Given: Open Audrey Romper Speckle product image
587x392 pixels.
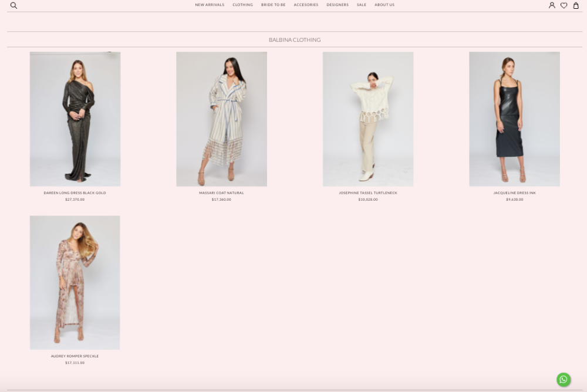Looking at the screenshot, I should 75,282.
